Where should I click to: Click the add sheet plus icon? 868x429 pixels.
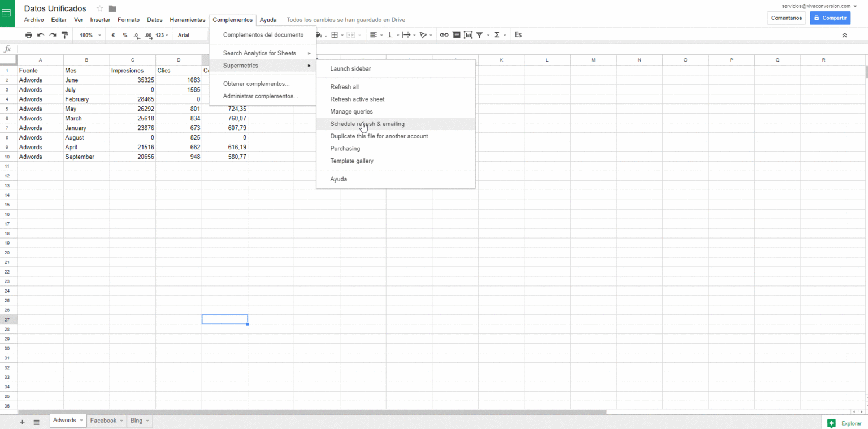(x=23, y=422)
